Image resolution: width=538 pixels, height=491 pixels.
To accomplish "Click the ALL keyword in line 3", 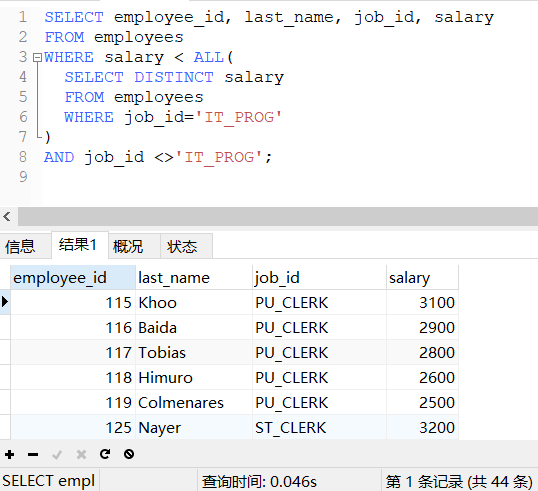I will 209,57.
